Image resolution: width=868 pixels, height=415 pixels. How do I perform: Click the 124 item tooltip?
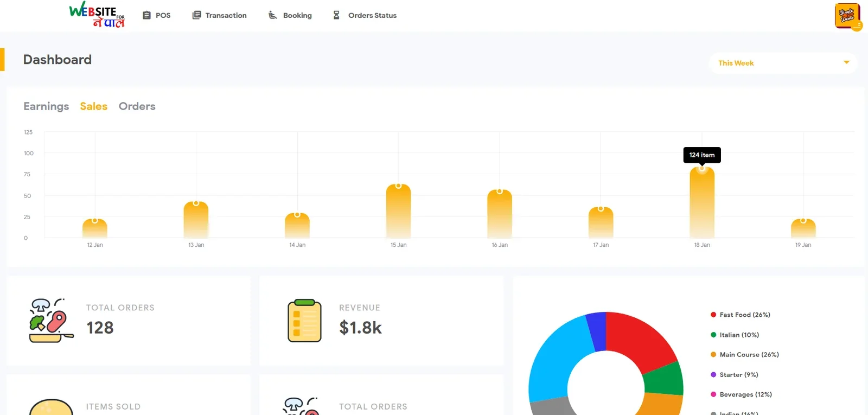tap(702, 155)
